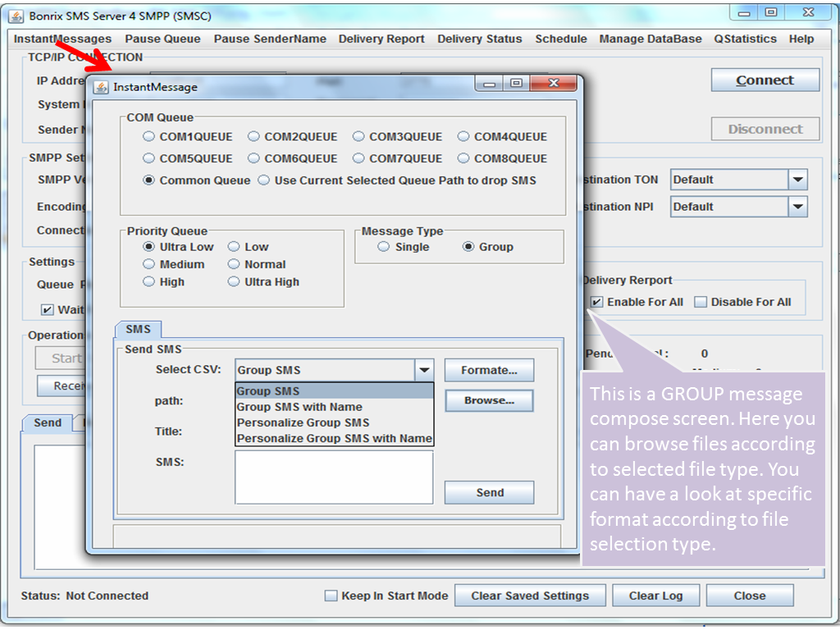This screenshot has height=630, width=840.
Task: Choose Group SMS from the dropdown list
Action: click(335, 391)
